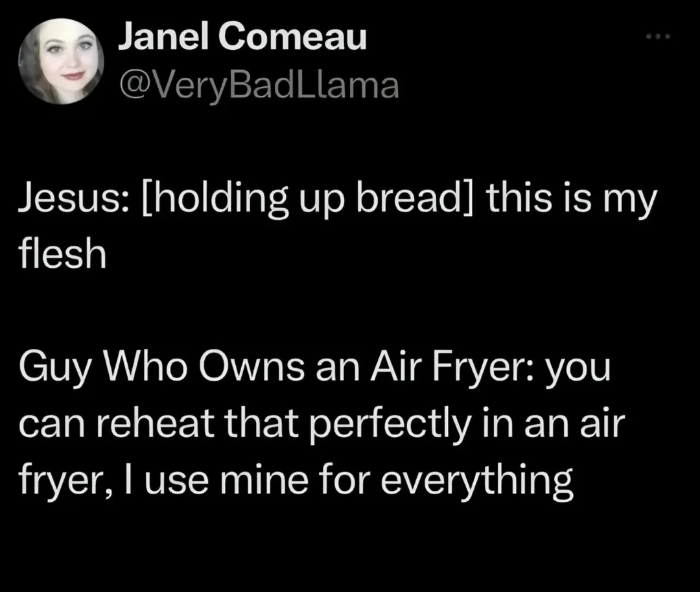Open the @VeryBadLlama handle link
The width and height of the screenshot is (700, 592).
pyautogui.click(x=257, y=85)
